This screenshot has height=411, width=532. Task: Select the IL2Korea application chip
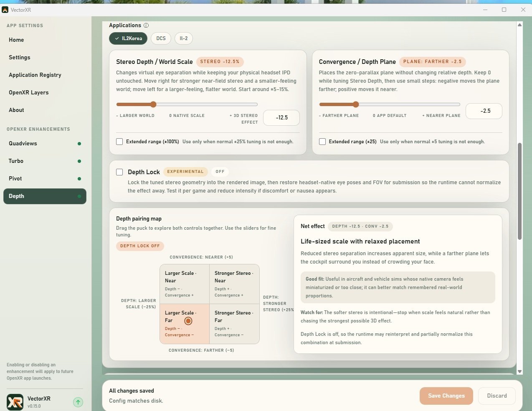128,38
